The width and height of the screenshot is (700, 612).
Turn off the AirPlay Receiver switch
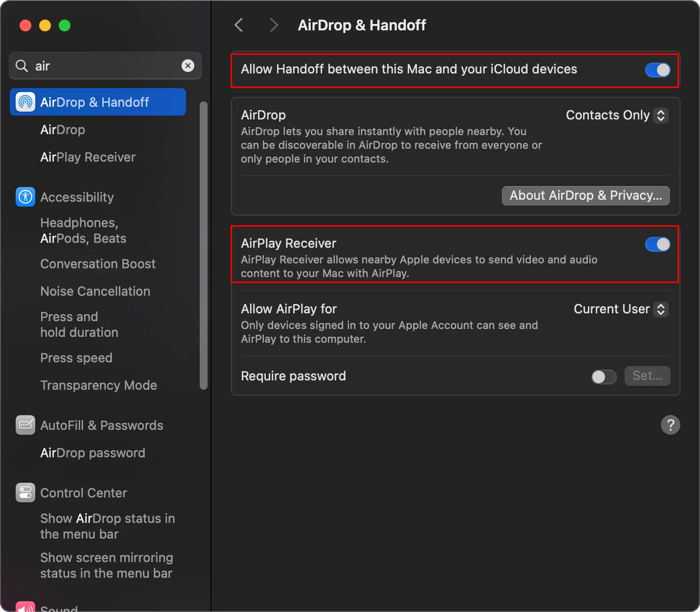[657, 244]
